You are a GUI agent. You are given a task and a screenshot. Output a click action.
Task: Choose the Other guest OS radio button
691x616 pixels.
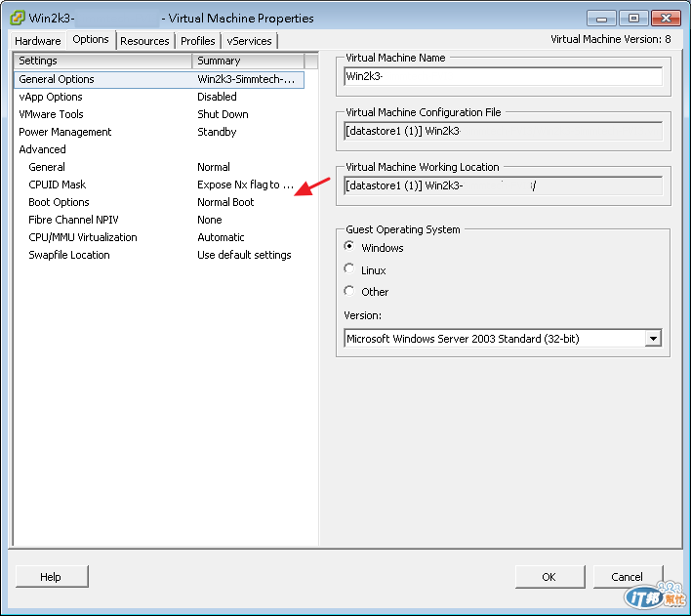(349, 291)
